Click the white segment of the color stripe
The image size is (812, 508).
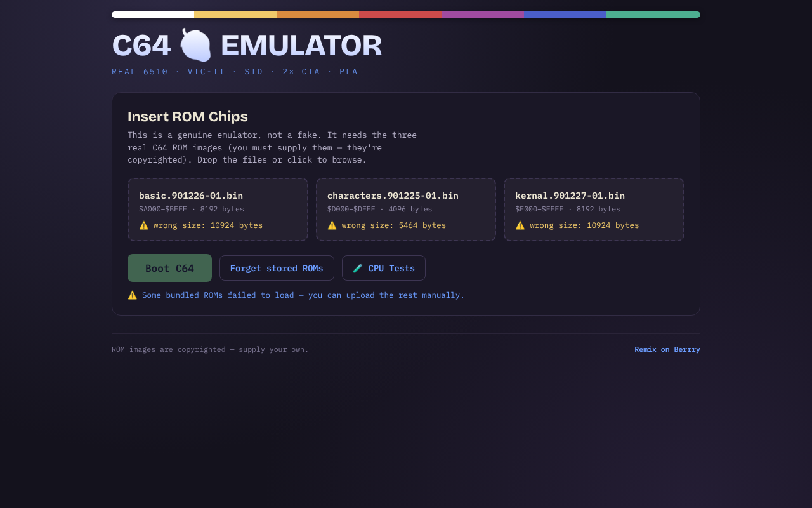[153, 15]
